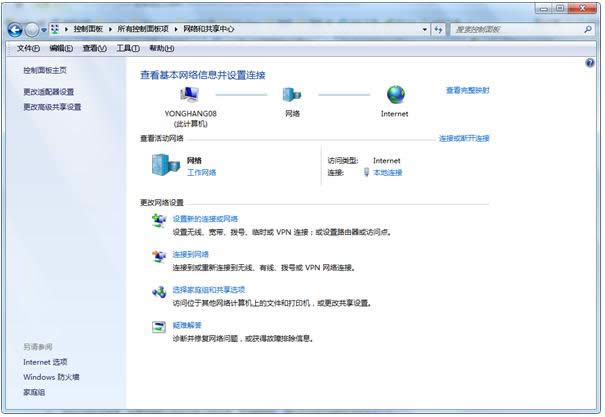This screenshot has height=417, width=605.
Task: Expand the arrow before 控制面板 breadcrumb
Action: coord(66,29)
